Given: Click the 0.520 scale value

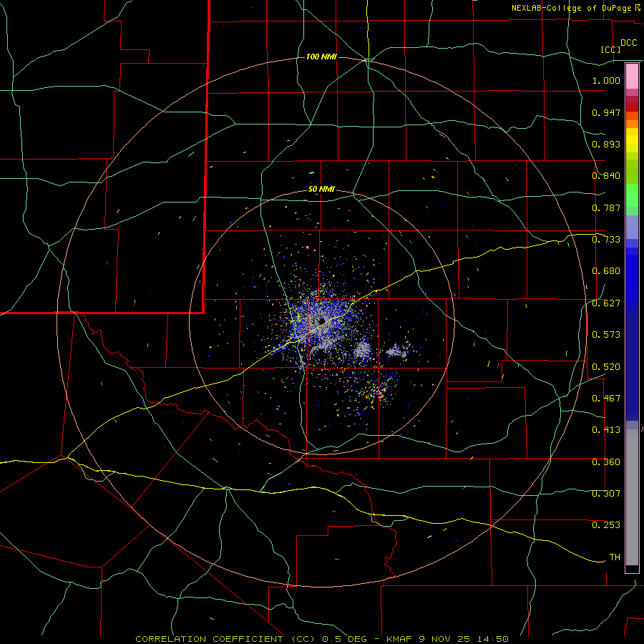Looking at the screenshot, I should click(606, 366).
